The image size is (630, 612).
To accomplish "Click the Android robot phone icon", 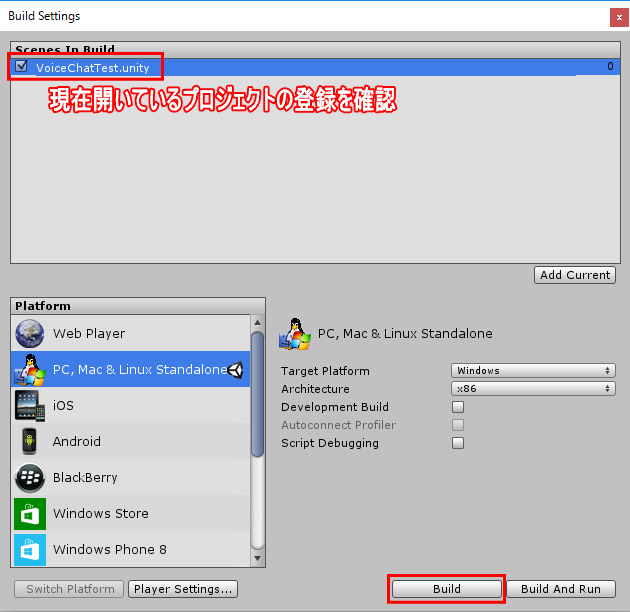I will (x=29, y=441).
